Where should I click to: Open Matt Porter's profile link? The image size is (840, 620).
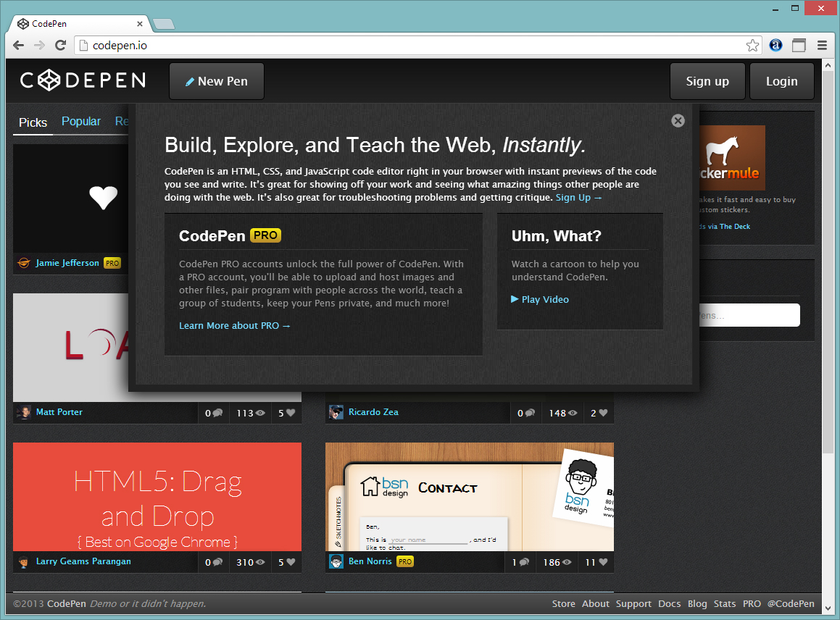pos(59,412)
